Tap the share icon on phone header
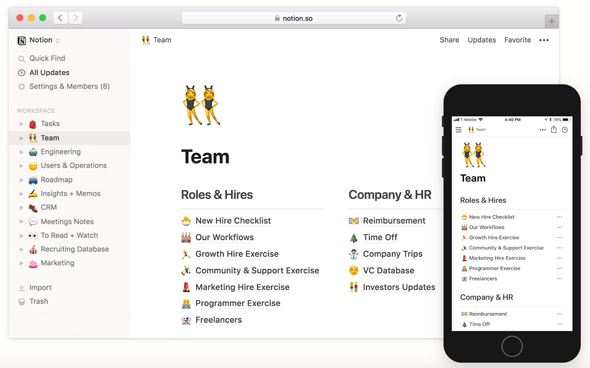The image size is (590, 368). pyautogui.click(x=554, y=129)
